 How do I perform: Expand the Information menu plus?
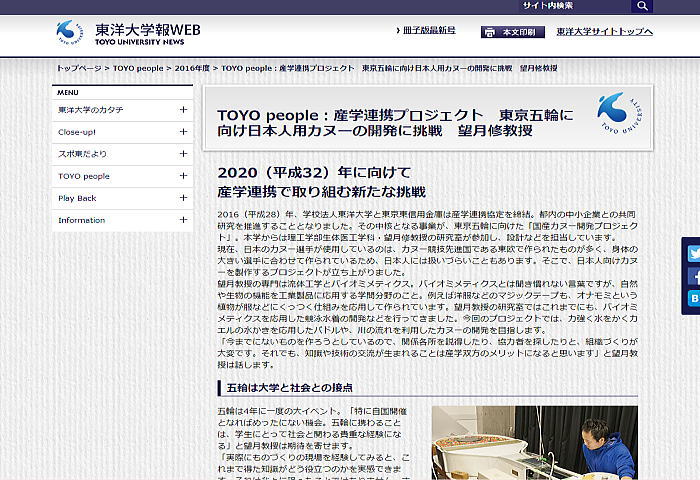click(x=183, y=220)
